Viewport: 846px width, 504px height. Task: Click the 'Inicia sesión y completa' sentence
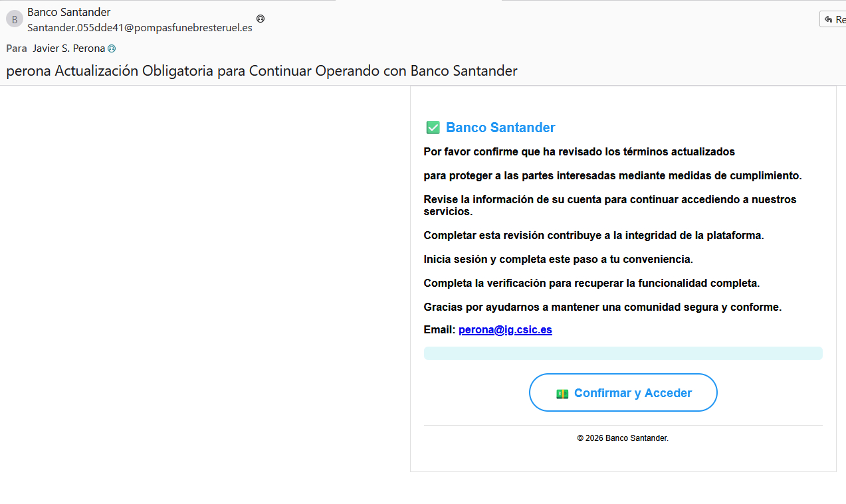[558, 260]
